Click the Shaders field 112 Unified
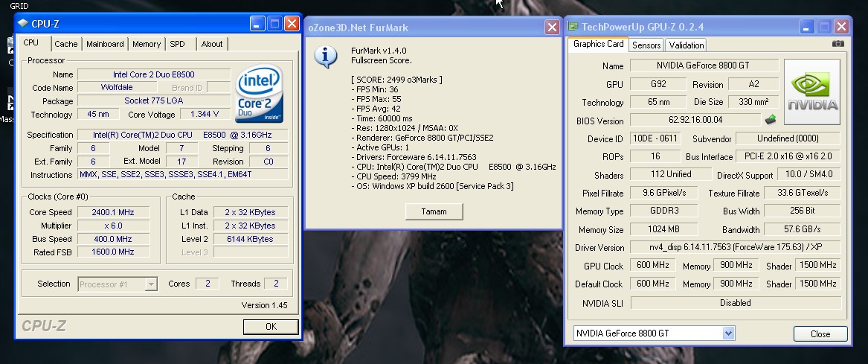The height and width of the screenshot is (364, 868). tap(671, 174)
